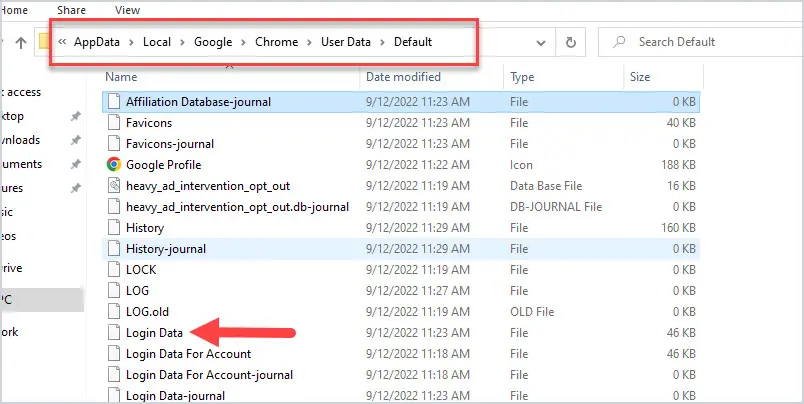Click AppData in the address path
This screenshot has height=404, width=804.
[x=96, y=42]
